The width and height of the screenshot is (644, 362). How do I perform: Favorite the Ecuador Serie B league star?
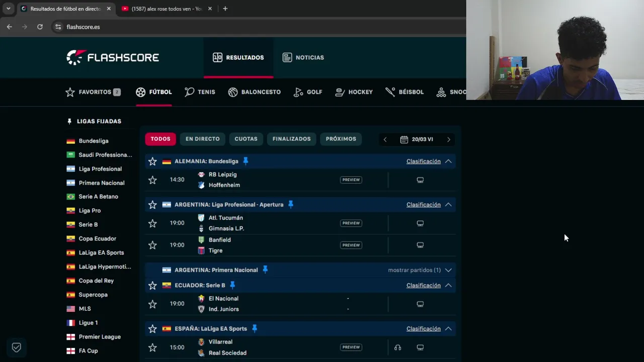(152, 286)
